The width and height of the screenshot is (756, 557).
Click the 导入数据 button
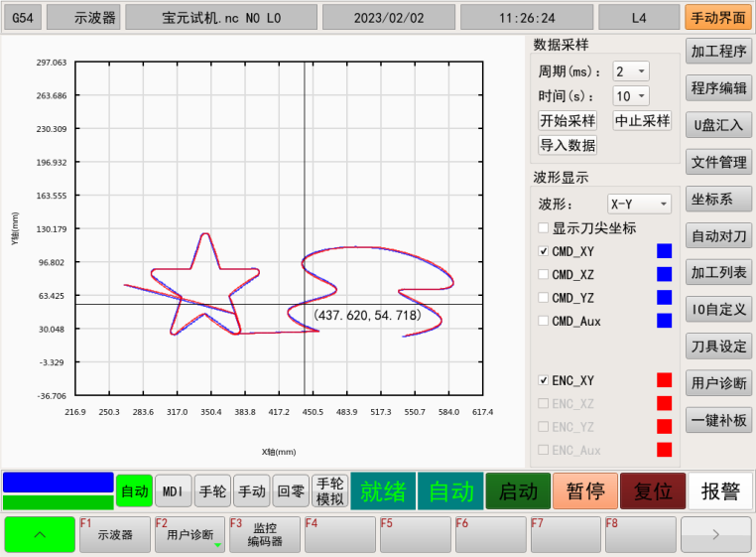tap(567, 145)
